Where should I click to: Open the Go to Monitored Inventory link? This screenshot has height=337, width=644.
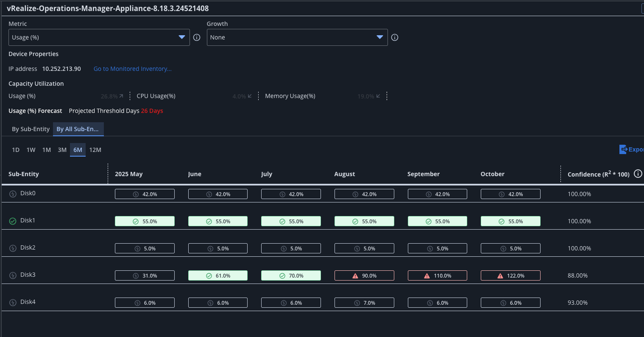pos(132,69)
